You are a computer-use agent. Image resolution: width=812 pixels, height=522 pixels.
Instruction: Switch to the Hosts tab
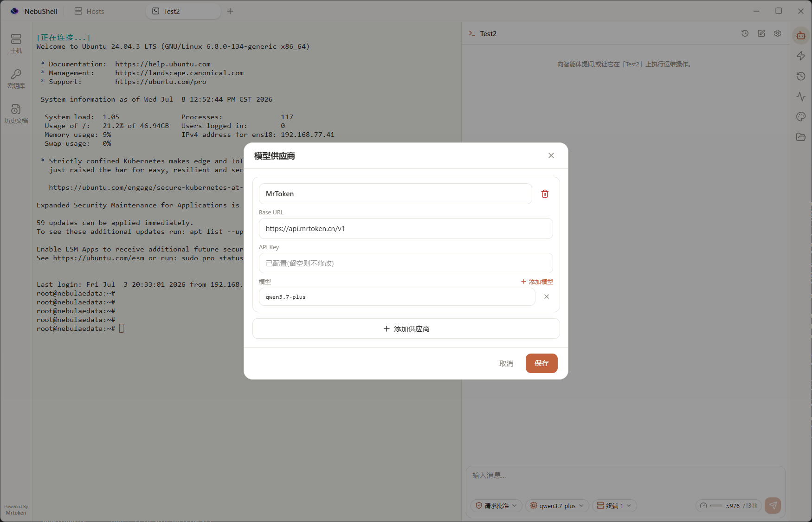(x=90, y=11)
